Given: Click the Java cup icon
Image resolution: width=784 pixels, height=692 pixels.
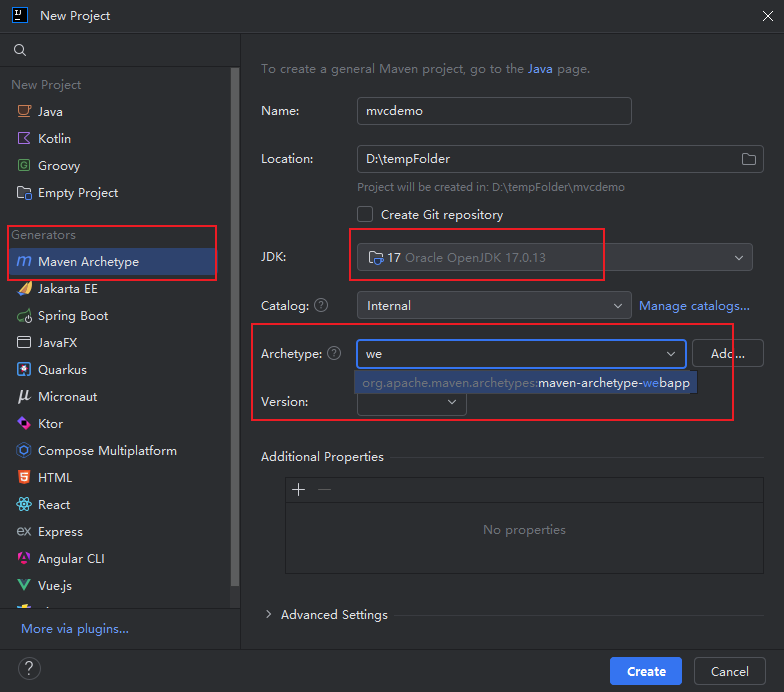Looking at the screenshot, I should [24, 111].
